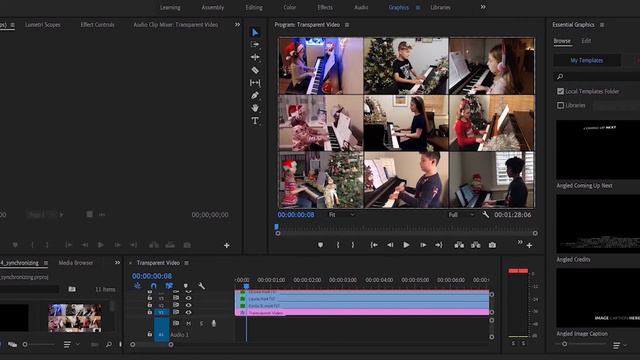The image size is (640, 360).
Task: Select Angled Credits template thumbnail
Action: point(598,224)
